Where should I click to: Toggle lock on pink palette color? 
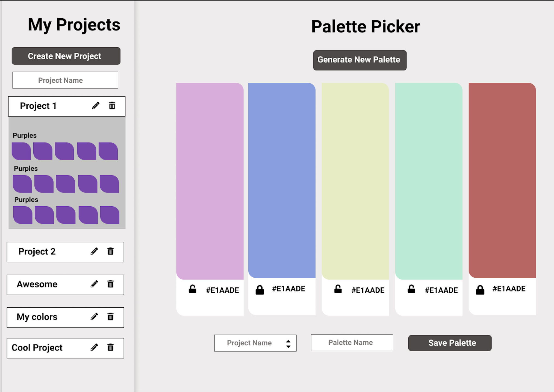[193, 289]
